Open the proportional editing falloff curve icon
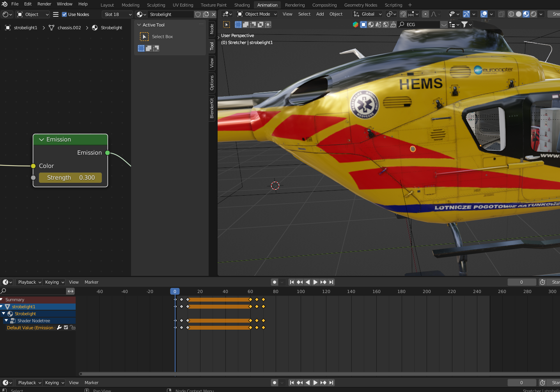 (436, 14)
